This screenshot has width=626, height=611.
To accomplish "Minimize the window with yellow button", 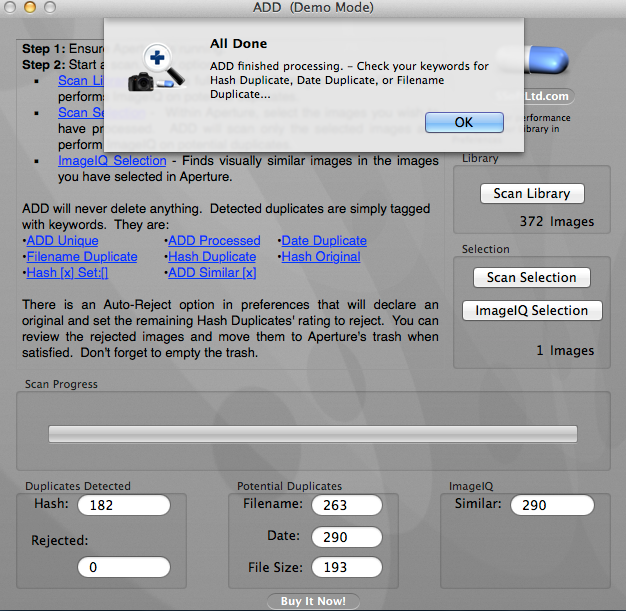I will tap(30, 7).
